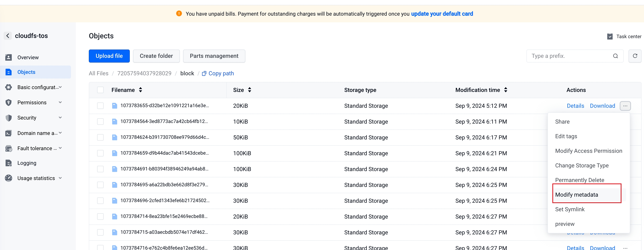Select Change Storage Type in the menu
Screen dimensions: 644x250
(x=582, y=165)
